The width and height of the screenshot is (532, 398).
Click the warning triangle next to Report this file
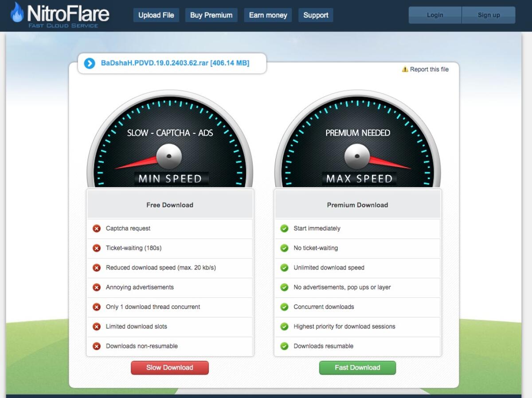click(405, 69)
